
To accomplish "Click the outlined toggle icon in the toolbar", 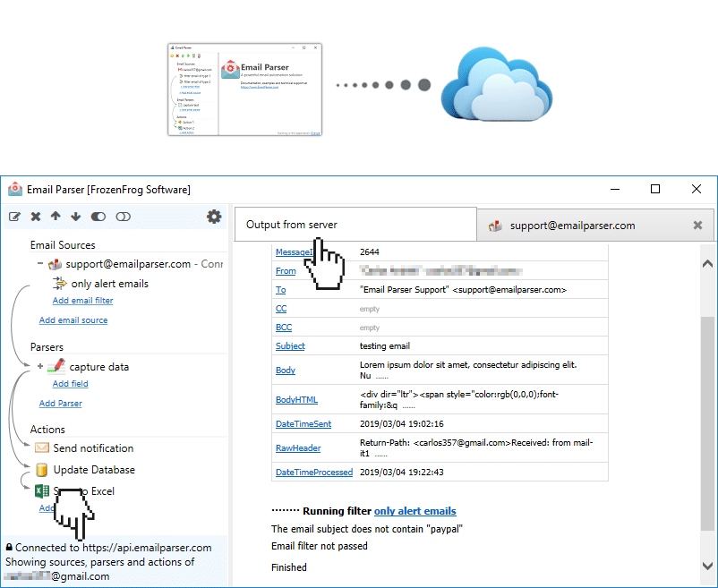I will point(124,217).
